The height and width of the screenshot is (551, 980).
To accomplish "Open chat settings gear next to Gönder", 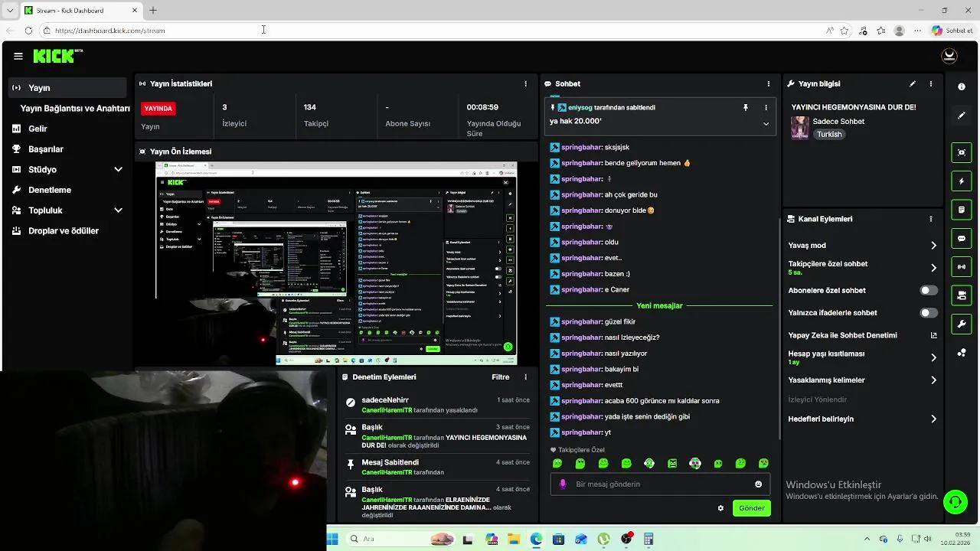I will coord(720,508).
